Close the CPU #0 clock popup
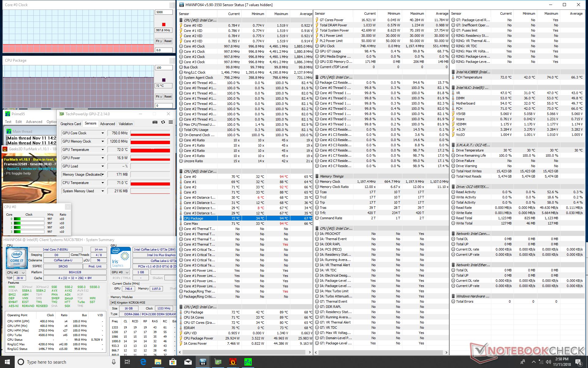The image size is (588, 368). click(68, 207)
